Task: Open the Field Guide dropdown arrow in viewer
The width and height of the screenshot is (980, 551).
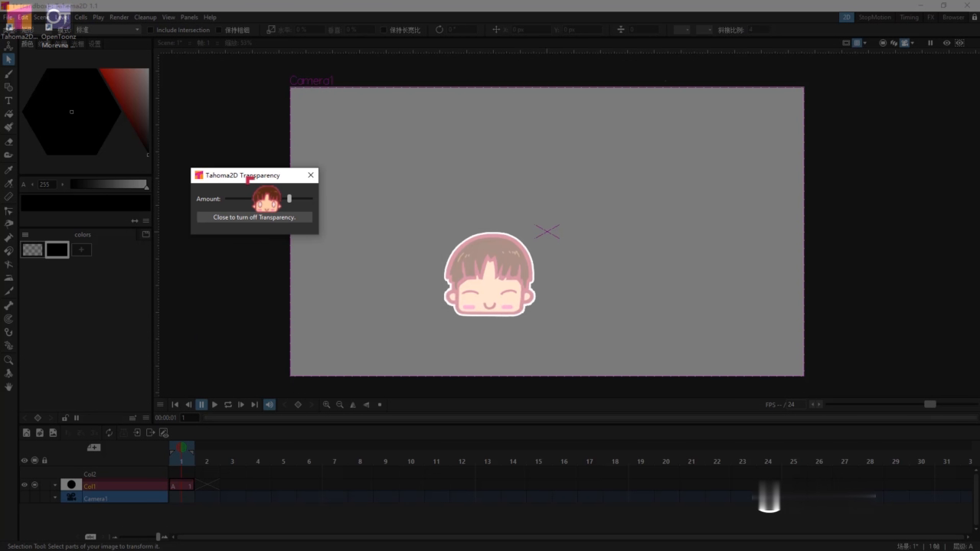Action: 865,43
